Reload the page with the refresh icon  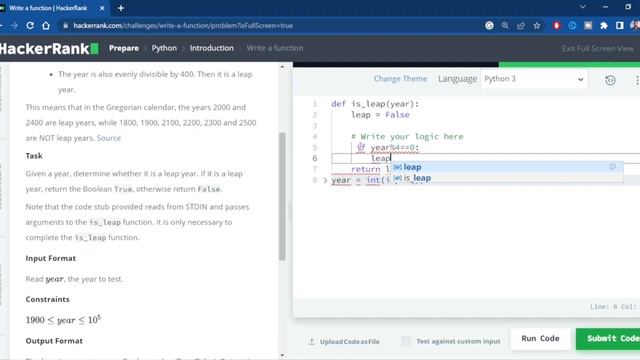coord(30,25)
